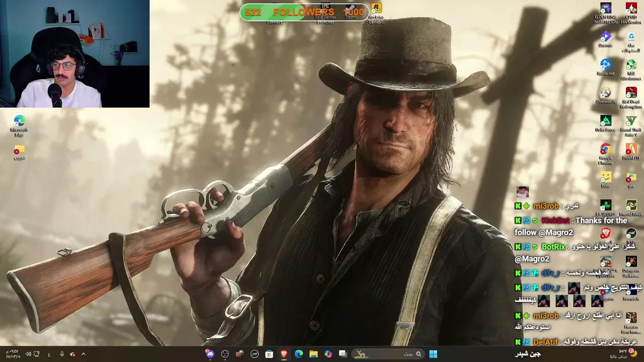
Task: Open Microsoft Store from the taskbar
Action: coord(269,354)
